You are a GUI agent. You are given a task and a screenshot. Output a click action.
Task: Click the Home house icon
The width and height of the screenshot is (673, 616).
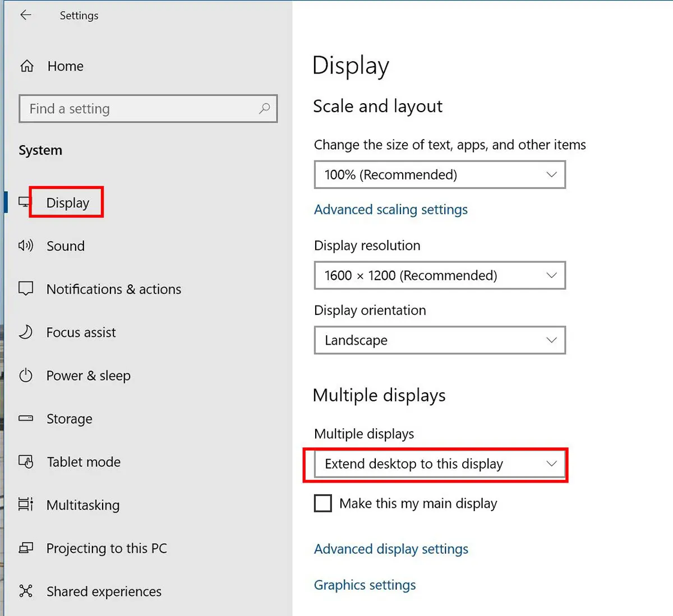coord(27,66)
